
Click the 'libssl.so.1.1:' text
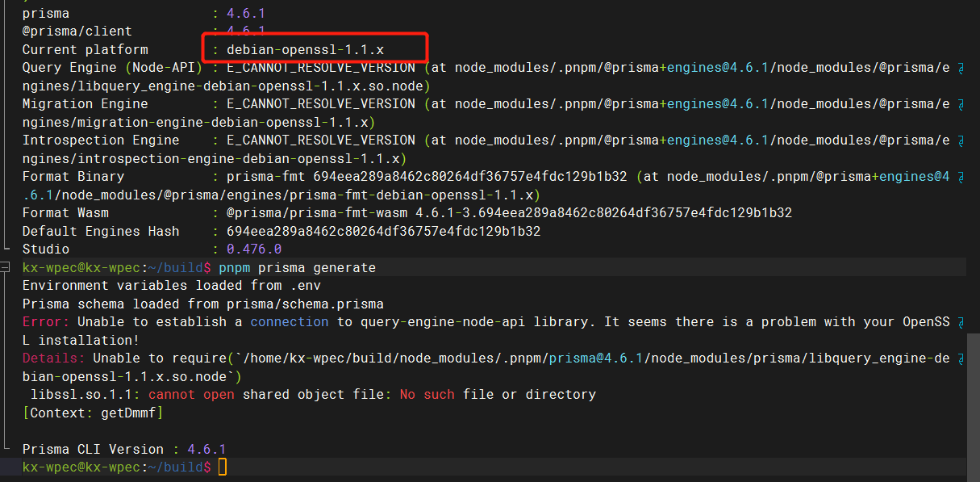tap(85, 394)
